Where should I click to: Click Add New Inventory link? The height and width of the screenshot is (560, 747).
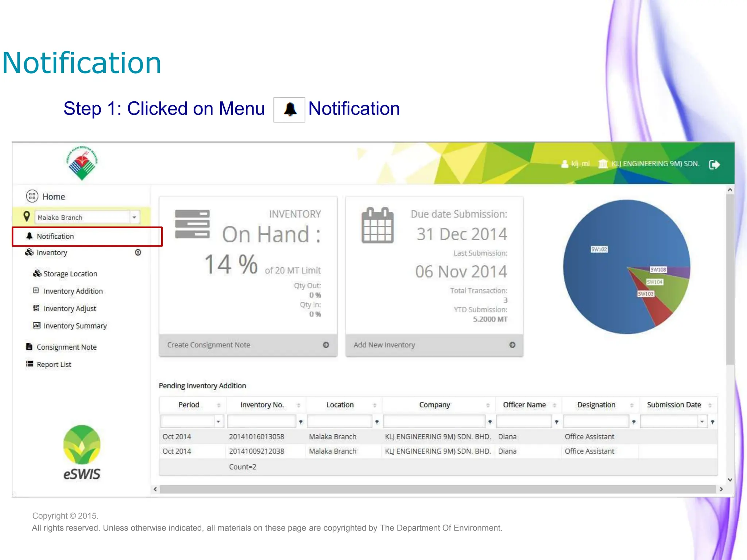click(384, 345)
